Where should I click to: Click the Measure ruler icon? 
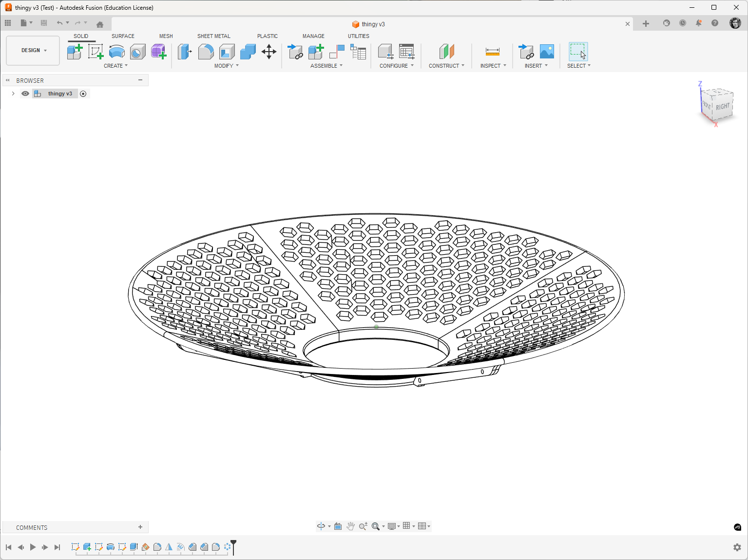tap(493, 51)
